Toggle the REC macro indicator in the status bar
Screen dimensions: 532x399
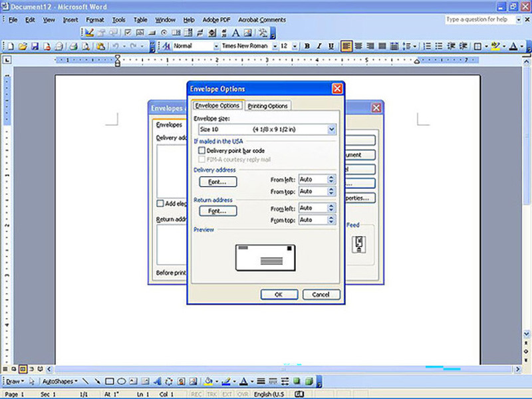(196, 394)
